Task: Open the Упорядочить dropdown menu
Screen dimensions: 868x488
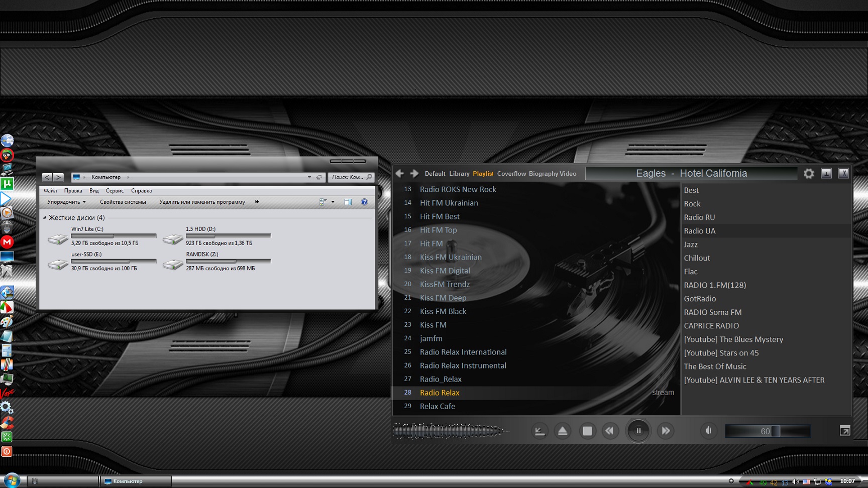Action: (66, 202)
